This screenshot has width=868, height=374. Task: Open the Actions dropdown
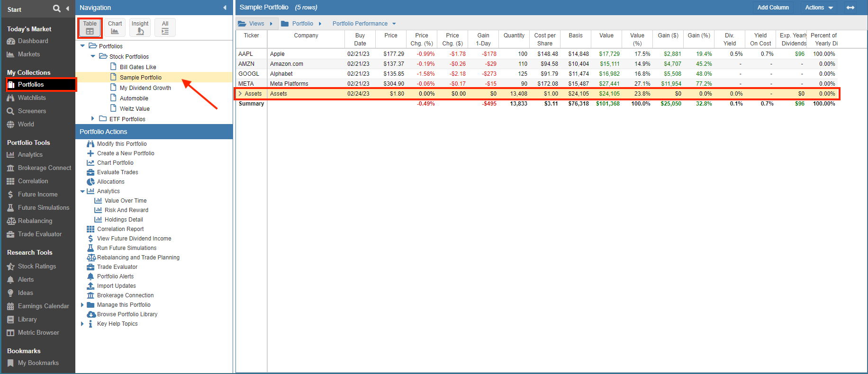(x=819, y=8)
